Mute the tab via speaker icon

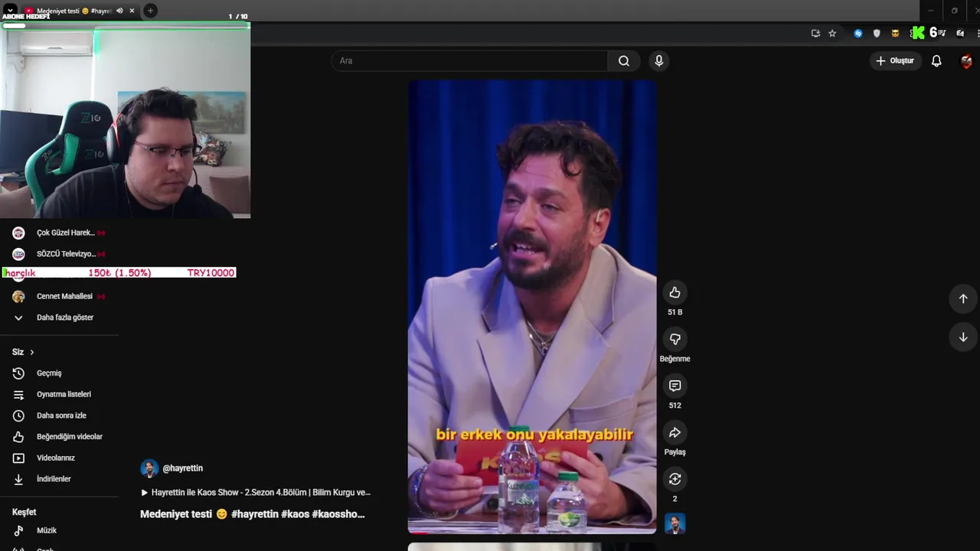[x=119, y=11]
